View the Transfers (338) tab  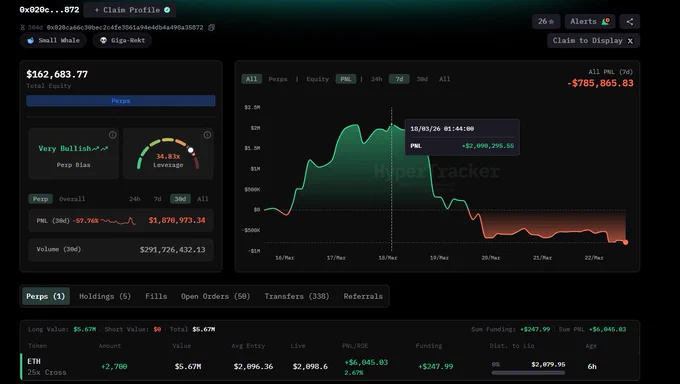[x=297, y=296]
